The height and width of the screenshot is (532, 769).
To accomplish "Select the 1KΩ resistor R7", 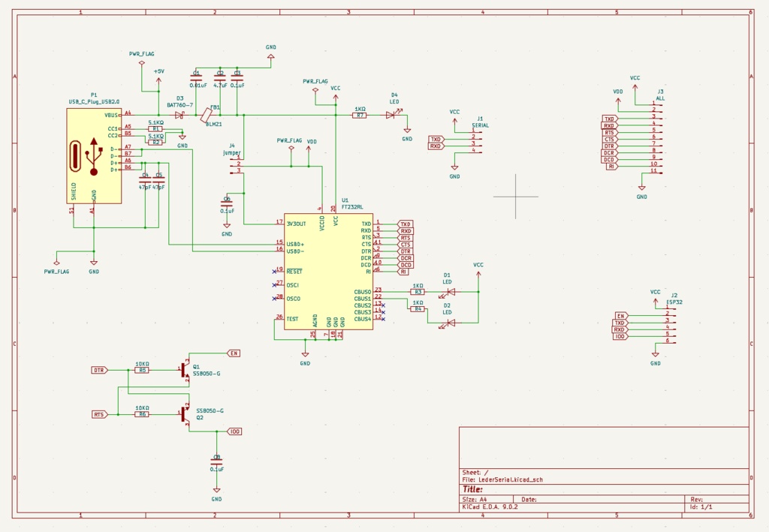I will (360, 116).
